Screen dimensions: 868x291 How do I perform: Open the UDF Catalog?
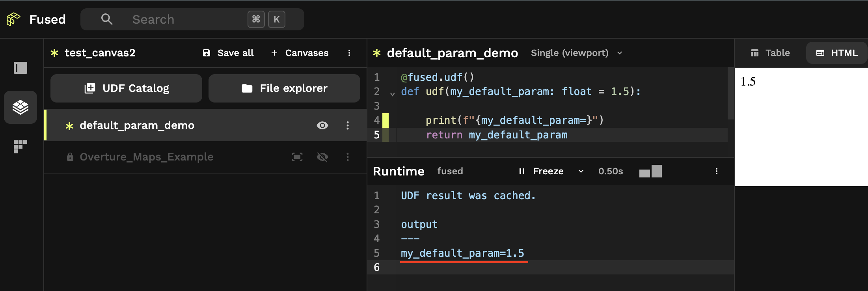click(126, 88)
